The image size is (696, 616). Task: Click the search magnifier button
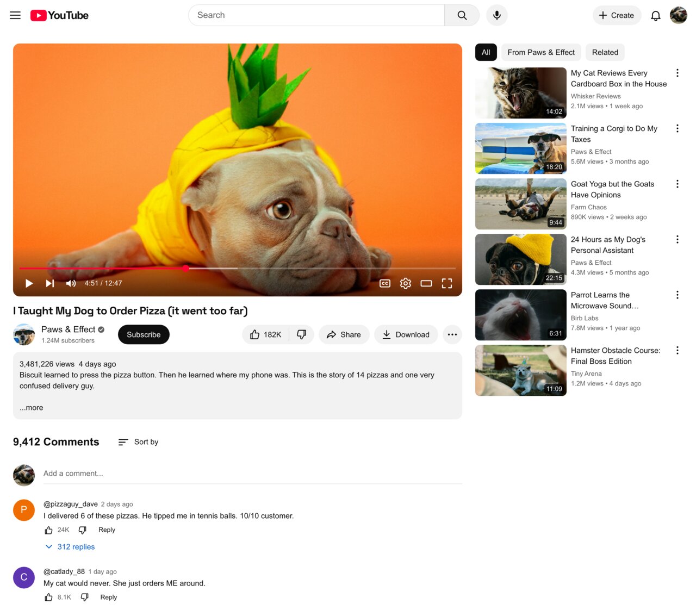462,15
